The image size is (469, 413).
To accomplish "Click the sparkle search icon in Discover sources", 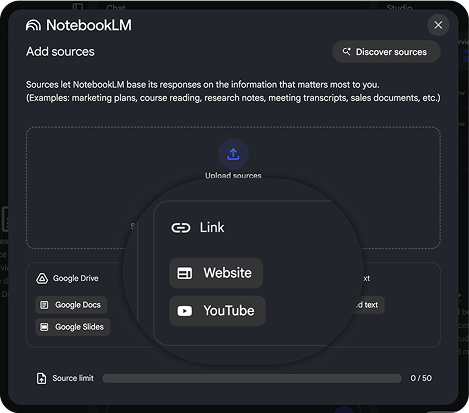I will (x=347, y=52).
